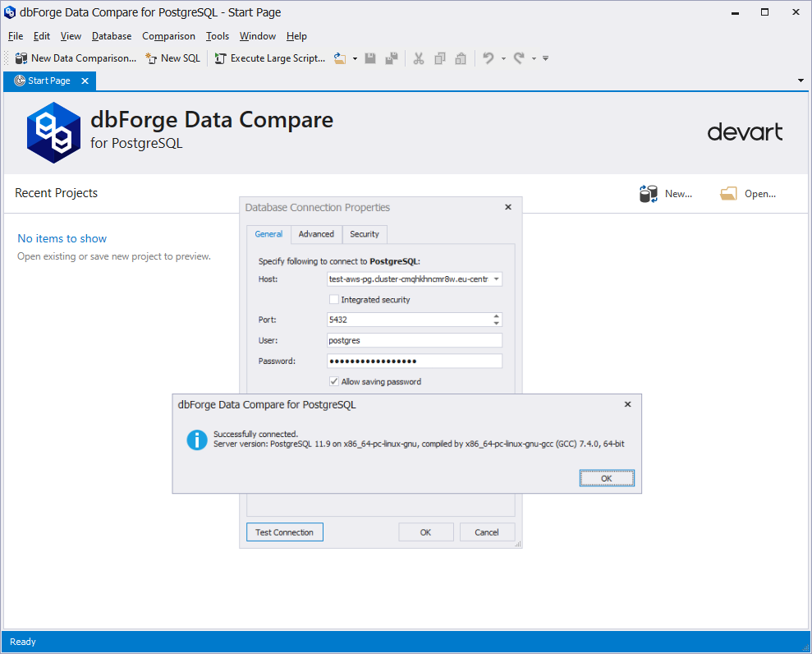Click the Paste clipboard icon

461,58
